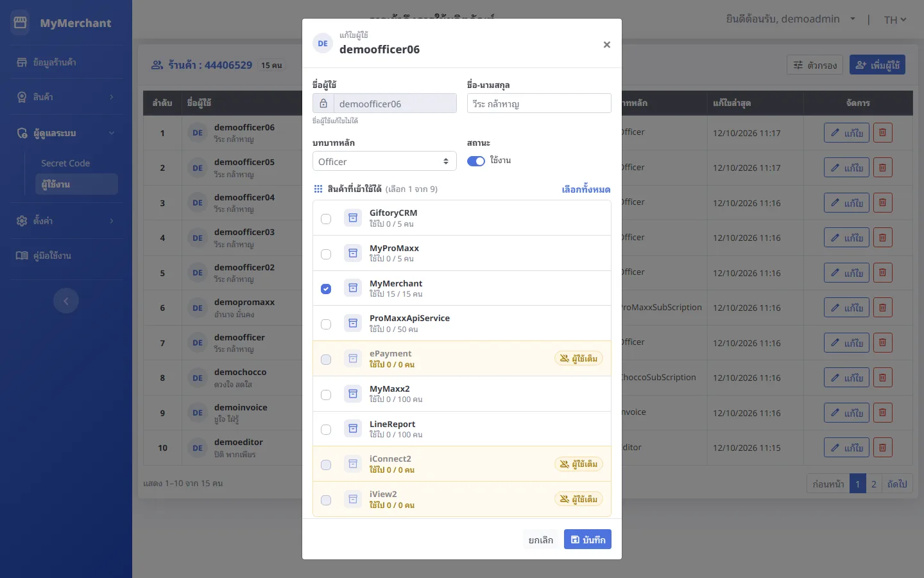Click the cancel button in the dialog

541,539
